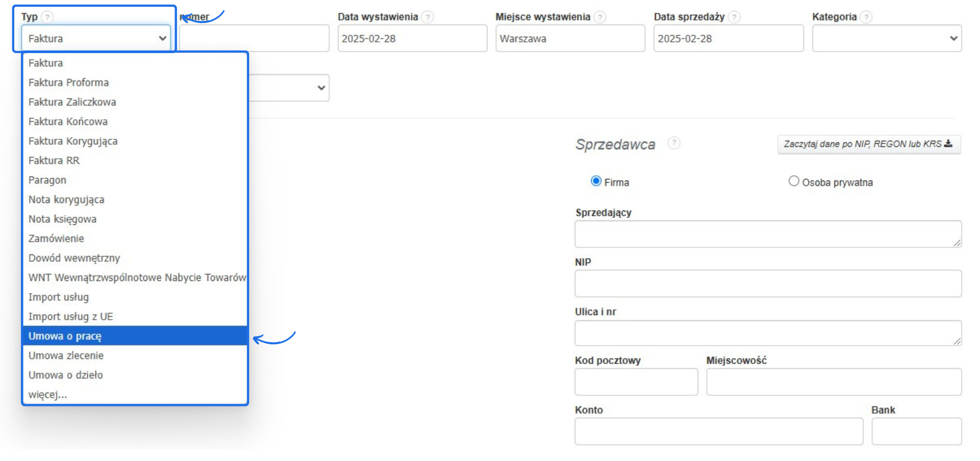Choose Umowa o pracę from the list
Screen dimensions: 980x461
point(65,336)
